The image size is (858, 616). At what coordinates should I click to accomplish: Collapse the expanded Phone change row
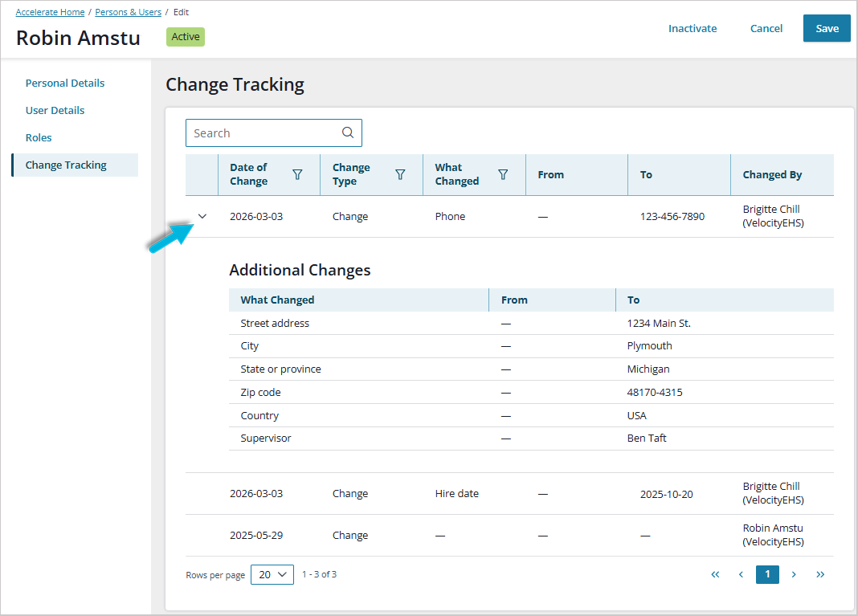pyautogui.click(x=202, y=216)
